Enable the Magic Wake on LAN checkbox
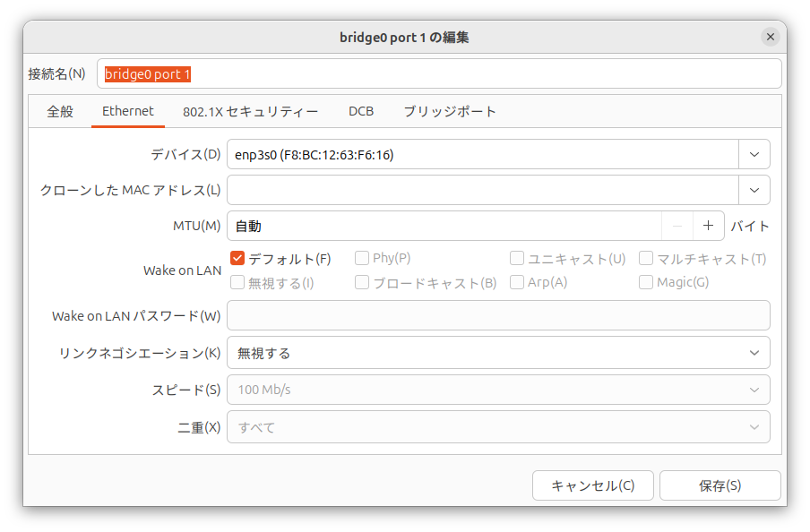The height and width of the screenshot is (532, 810). 647,283
